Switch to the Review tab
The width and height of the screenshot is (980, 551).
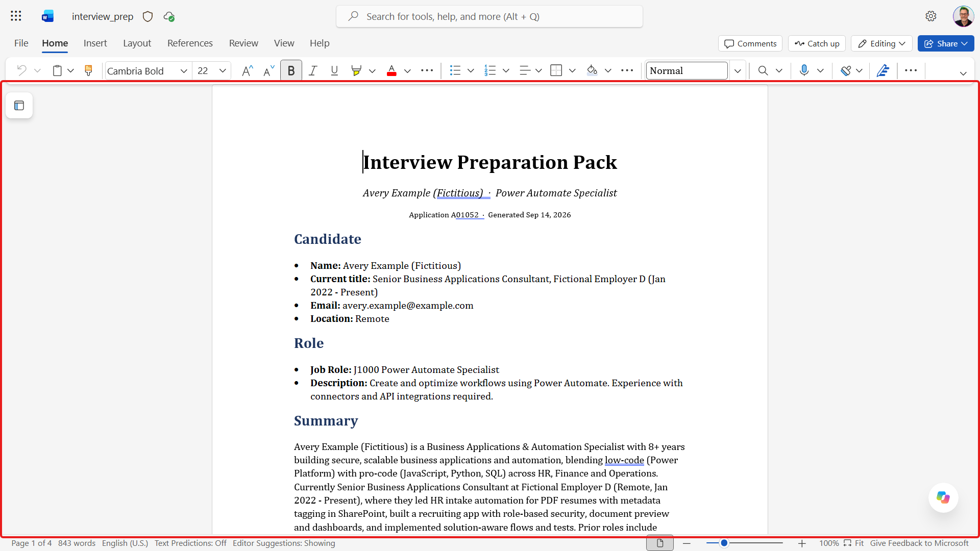pyautogui.click(x=243, y=43)
